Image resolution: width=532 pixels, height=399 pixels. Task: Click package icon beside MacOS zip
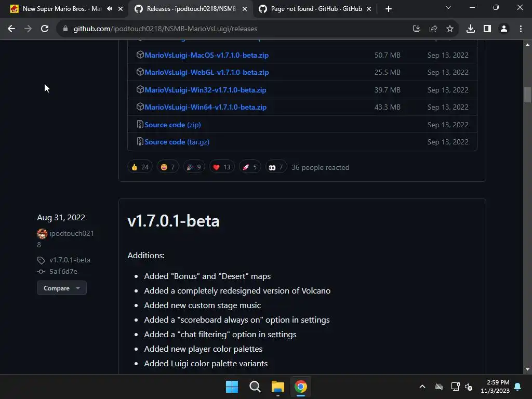click(x=140, y=55)
